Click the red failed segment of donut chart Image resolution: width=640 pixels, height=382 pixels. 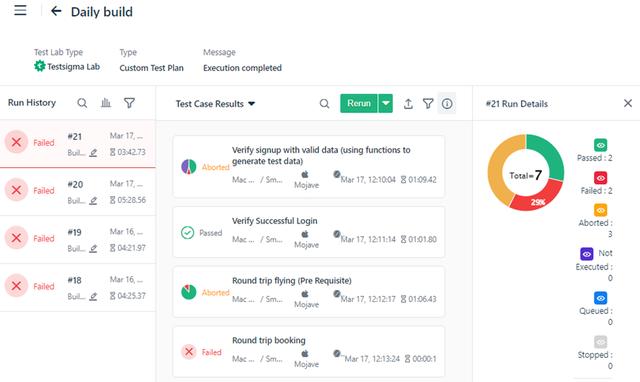pyautogui.click(x=539, y=197)
